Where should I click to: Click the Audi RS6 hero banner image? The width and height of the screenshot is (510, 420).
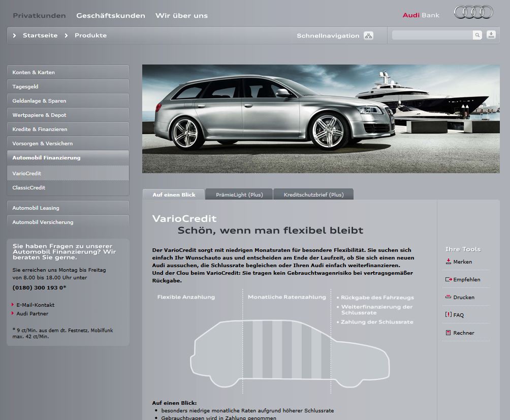tap(321, 119)
